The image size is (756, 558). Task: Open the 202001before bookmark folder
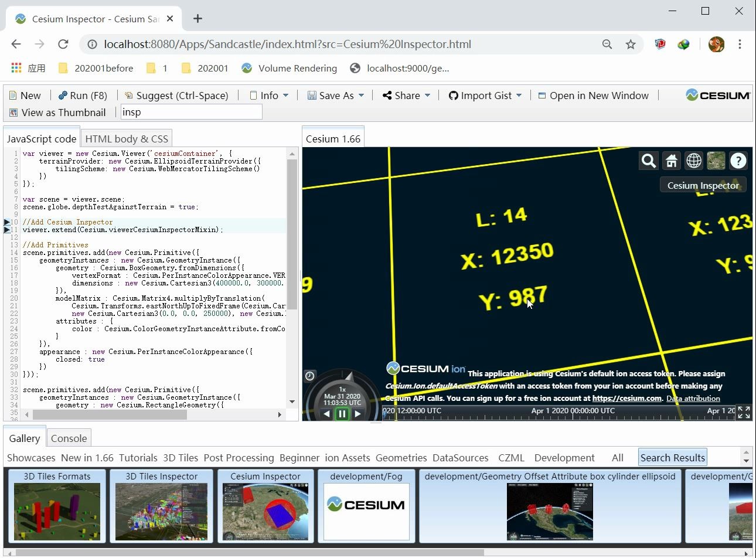(x=96, y=68)
